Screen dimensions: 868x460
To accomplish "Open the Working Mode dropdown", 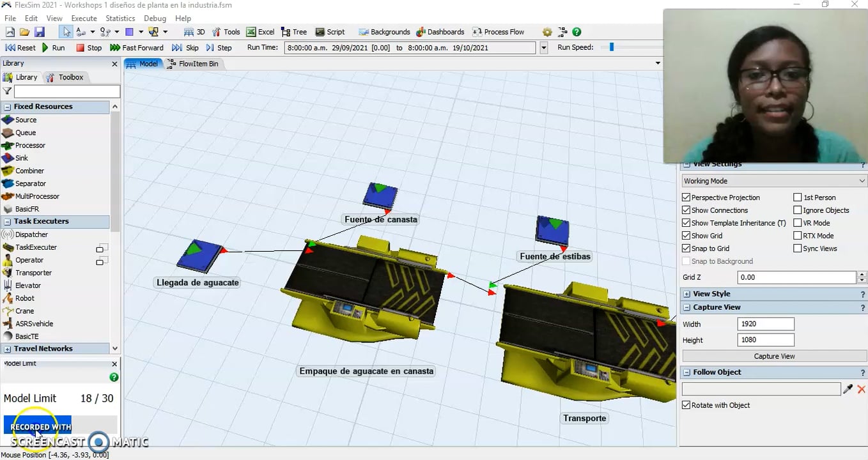I will pos(774,181).
